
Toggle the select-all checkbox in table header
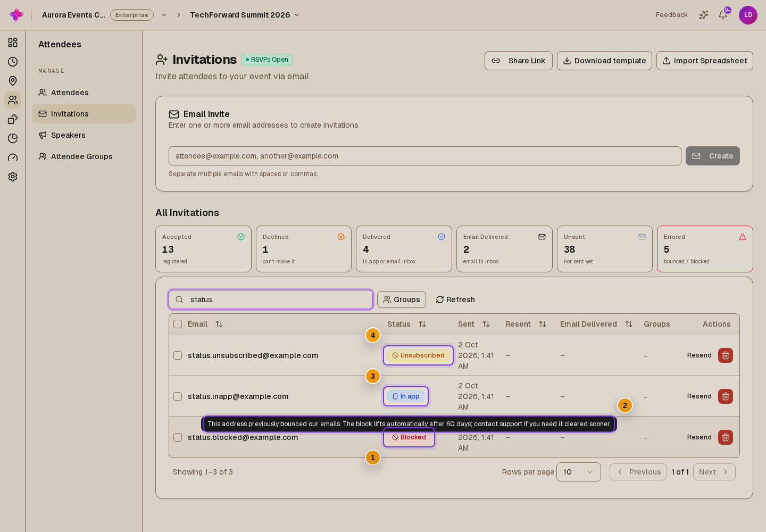tap(178, 324)
